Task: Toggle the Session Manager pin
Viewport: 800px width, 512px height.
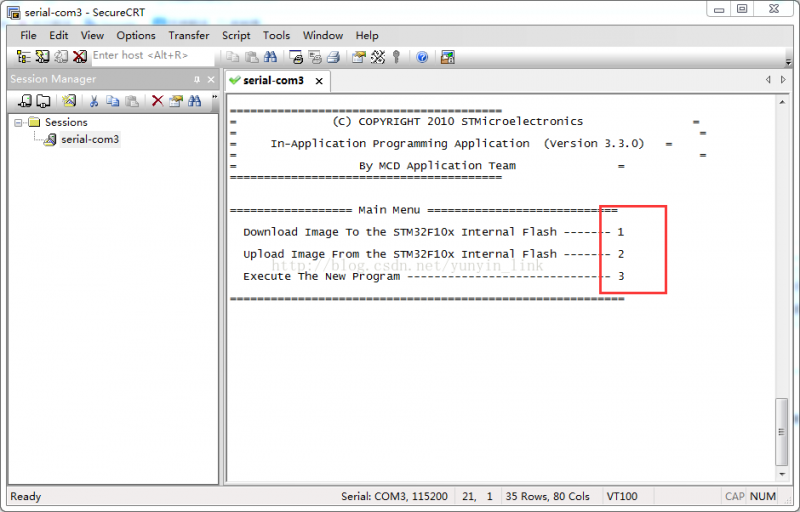Action: pyautogui.click(x=197, y=80)
